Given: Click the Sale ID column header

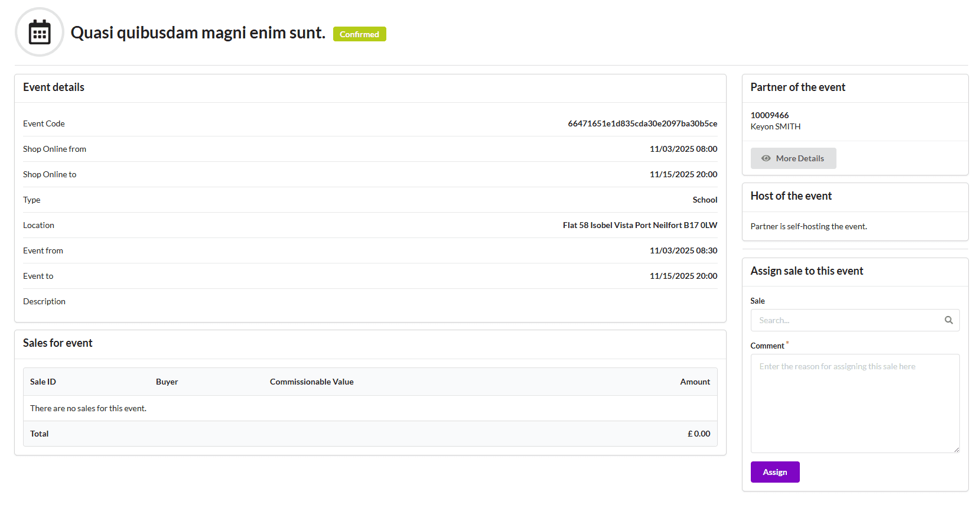Looking at the screenshot, I should [x=43, y=382].
